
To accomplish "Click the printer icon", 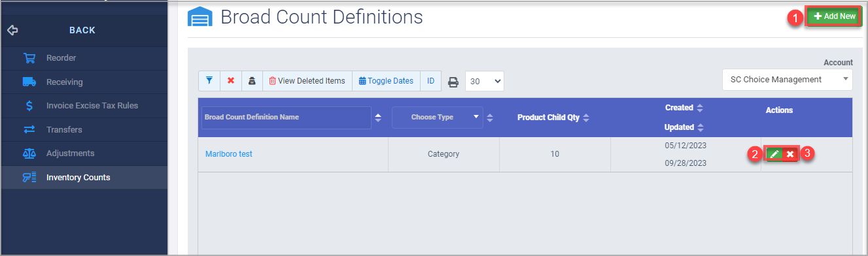I will pyautogui.click(x=453, y=82).
